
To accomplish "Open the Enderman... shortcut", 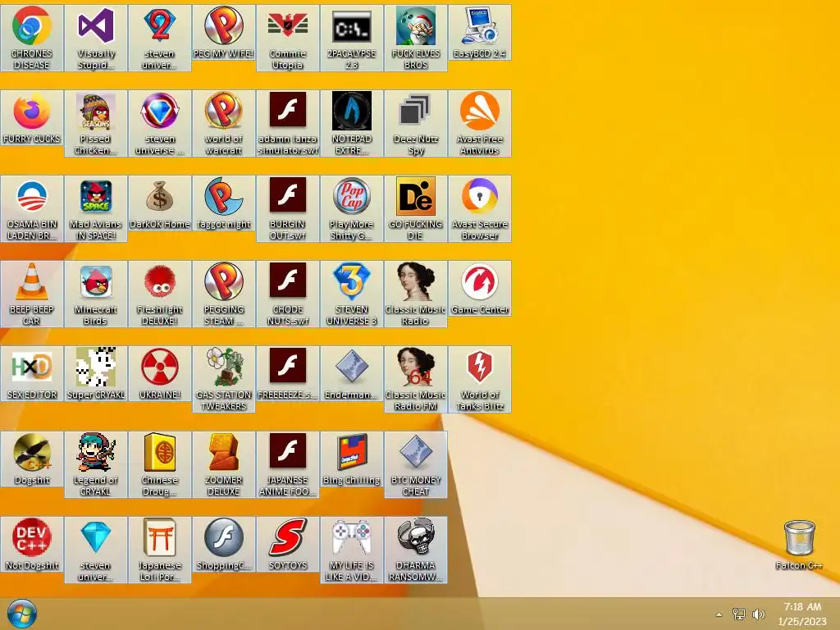I will pos(351,373).
